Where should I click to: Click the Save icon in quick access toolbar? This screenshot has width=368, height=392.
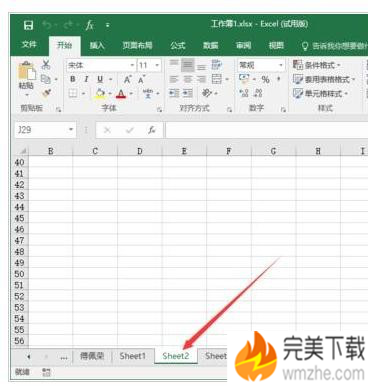pos(28,25)
